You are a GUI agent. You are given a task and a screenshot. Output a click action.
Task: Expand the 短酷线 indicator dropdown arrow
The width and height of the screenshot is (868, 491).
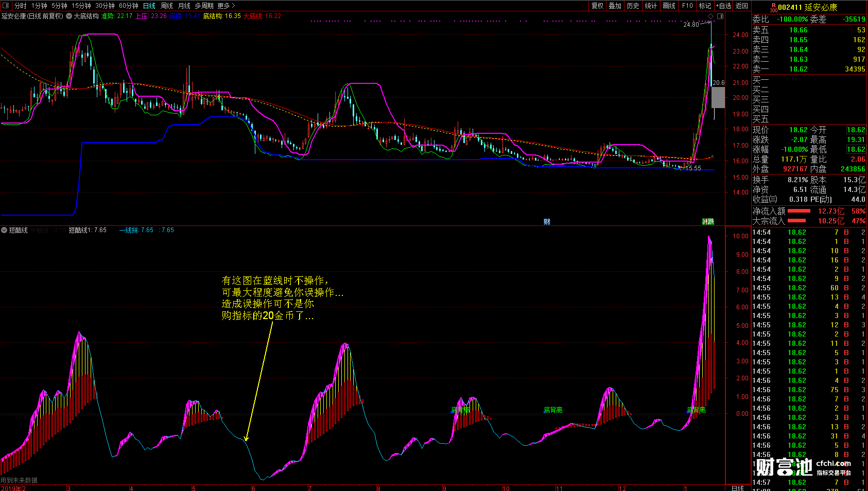coord(4,230)
